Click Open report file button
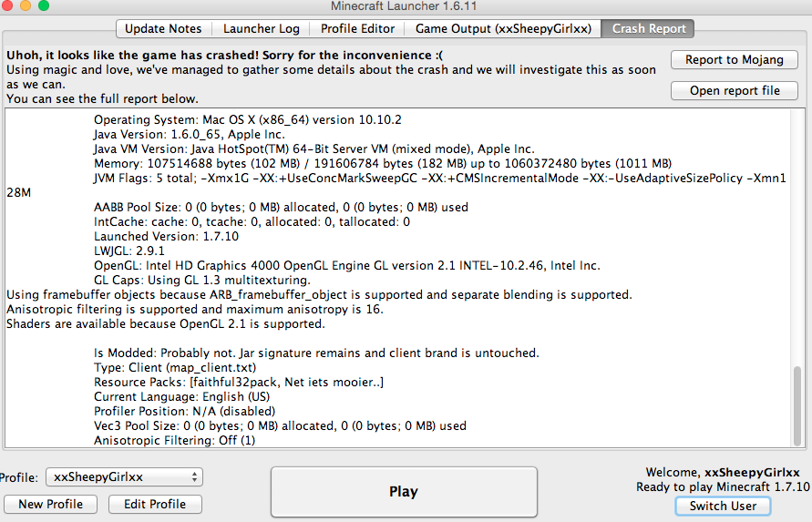This screenshot has height=522, width=812. click(x=735, y=90)
